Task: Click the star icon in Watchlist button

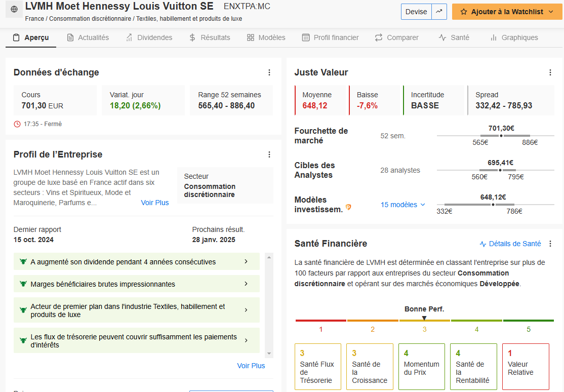Action: tap(464, 12)
